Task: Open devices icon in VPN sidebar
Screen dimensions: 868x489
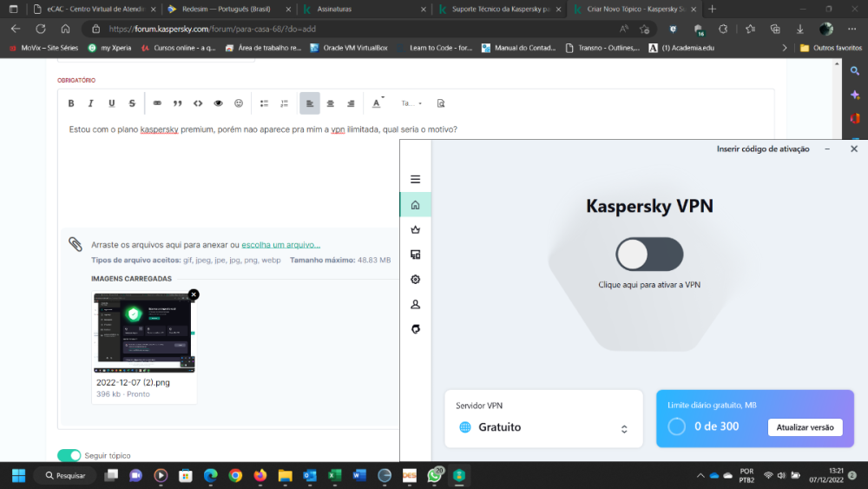Action: click(x=415, y=254)
